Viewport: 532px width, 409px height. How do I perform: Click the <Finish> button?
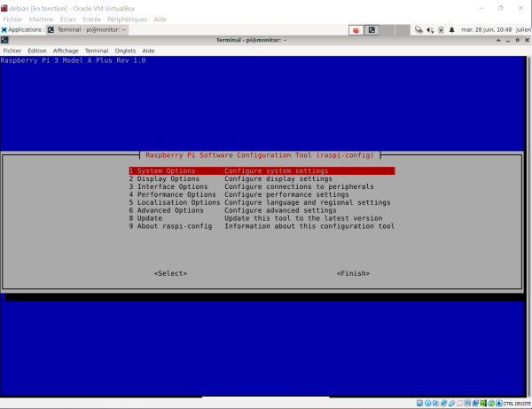(x=353, y=273)
